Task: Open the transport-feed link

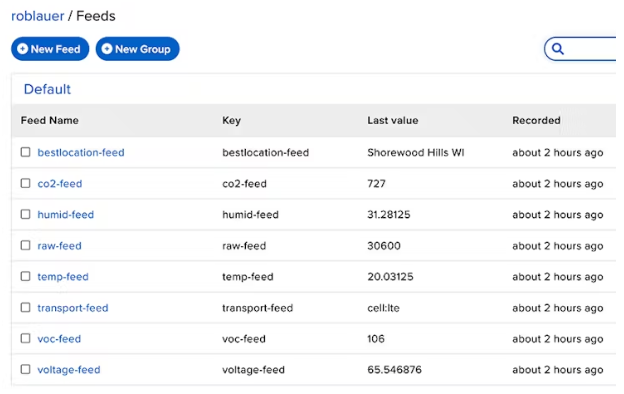Action: coord(73,308)
